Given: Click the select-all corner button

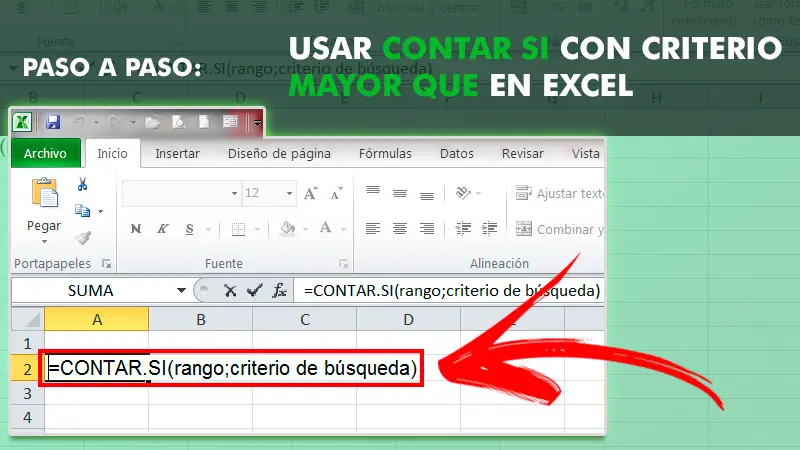Looking at the screenshot, I should tap(28, 319).
